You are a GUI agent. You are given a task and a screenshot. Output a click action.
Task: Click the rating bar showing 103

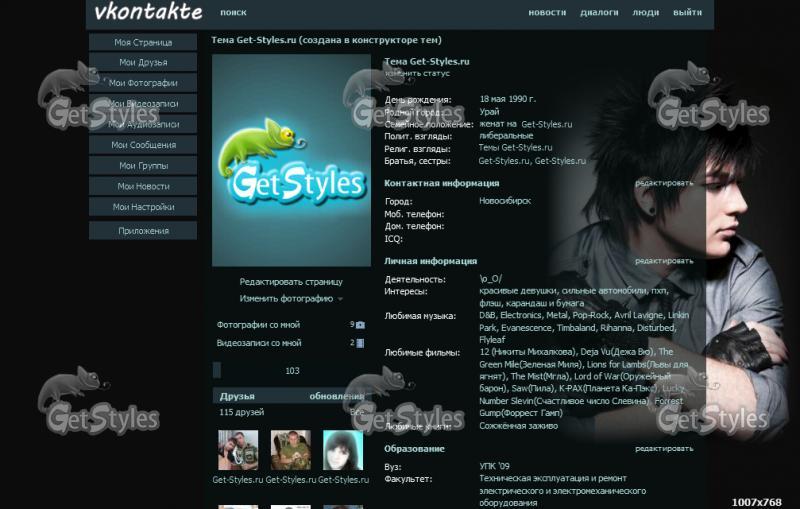(x=291, y=371)
